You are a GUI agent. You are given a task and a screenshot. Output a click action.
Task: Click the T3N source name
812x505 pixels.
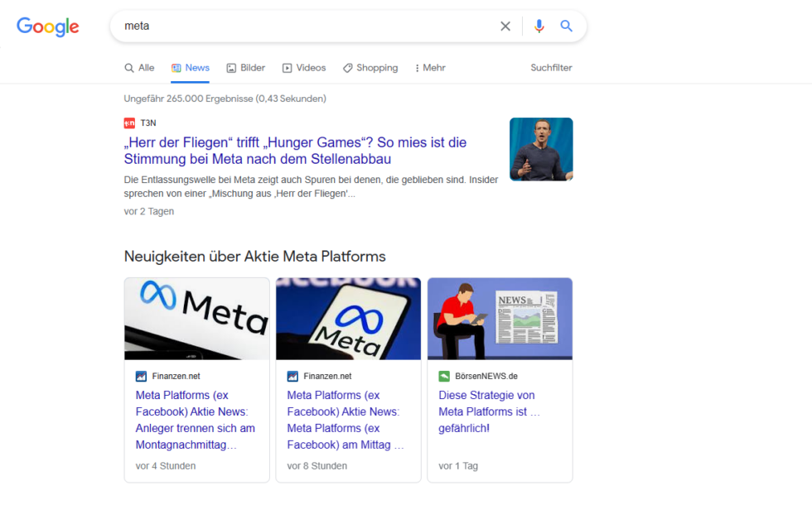(x=148, y=123)
